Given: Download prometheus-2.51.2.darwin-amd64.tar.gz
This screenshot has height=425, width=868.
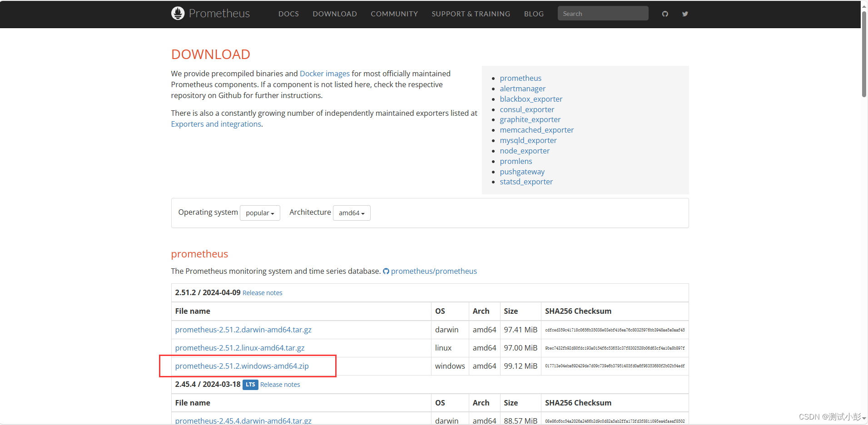Looking at the screenshot, I should click(x=243, y=330).
